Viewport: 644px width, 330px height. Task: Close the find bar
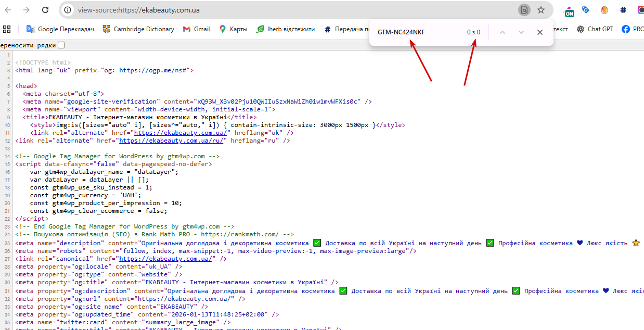pos(540,32)
